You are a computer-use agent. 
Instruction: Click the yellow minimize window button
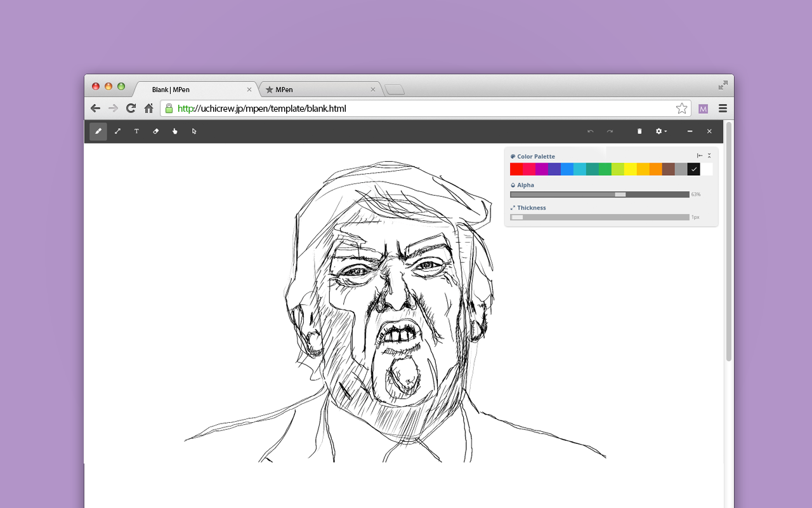coord(108,86)
